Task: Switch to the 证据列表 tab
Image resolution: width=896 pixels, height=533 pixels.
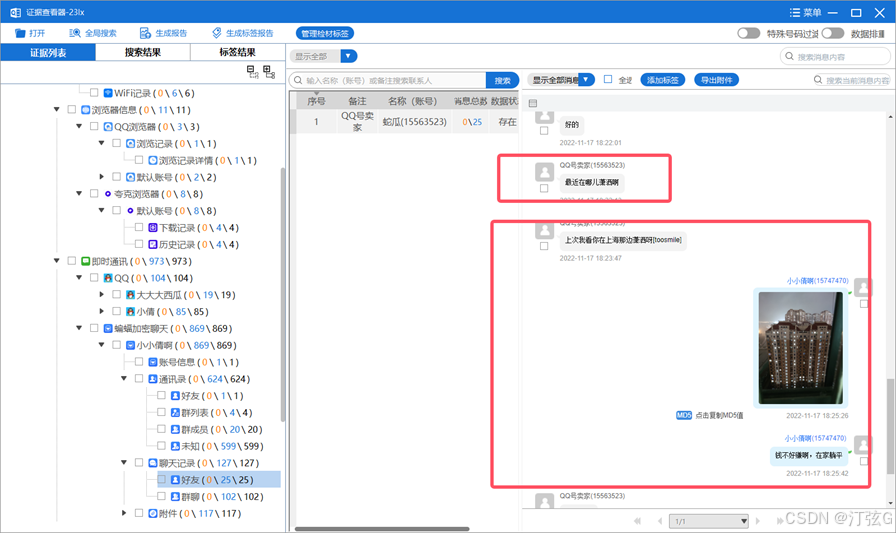Action: pyautogui.click(x=48, y=53)
